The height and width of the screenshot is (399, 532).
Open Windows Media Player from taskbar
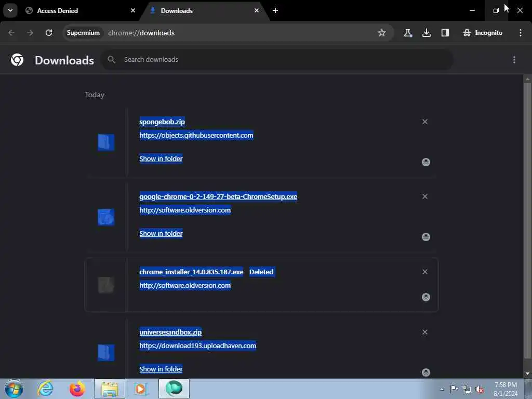click(141, 389)
